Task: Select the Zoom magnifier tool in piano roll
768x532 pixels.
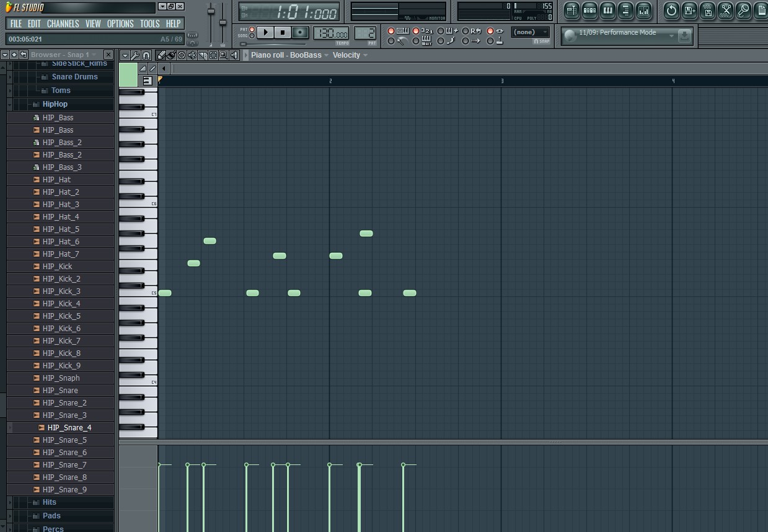Action: [224, 55]
